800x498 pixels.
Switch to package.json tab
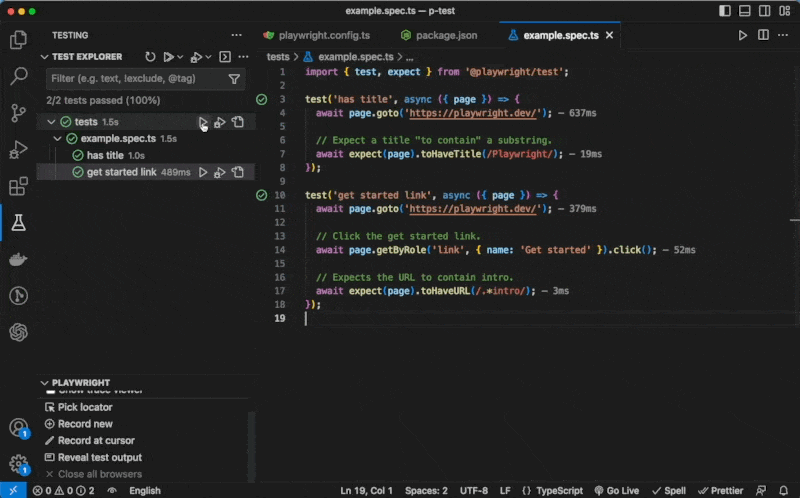(x=440, y=35)
